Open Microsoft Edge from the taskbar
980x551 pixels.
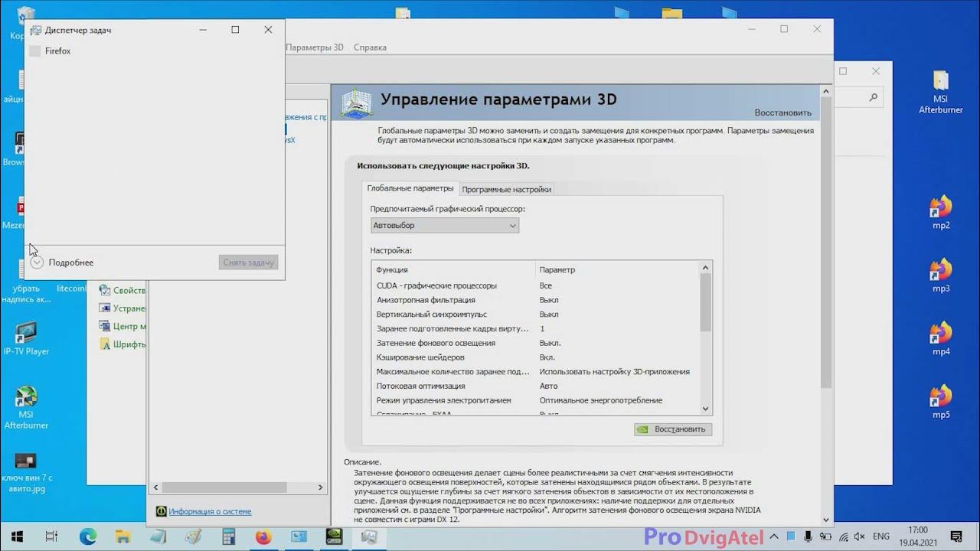point(88,537)
